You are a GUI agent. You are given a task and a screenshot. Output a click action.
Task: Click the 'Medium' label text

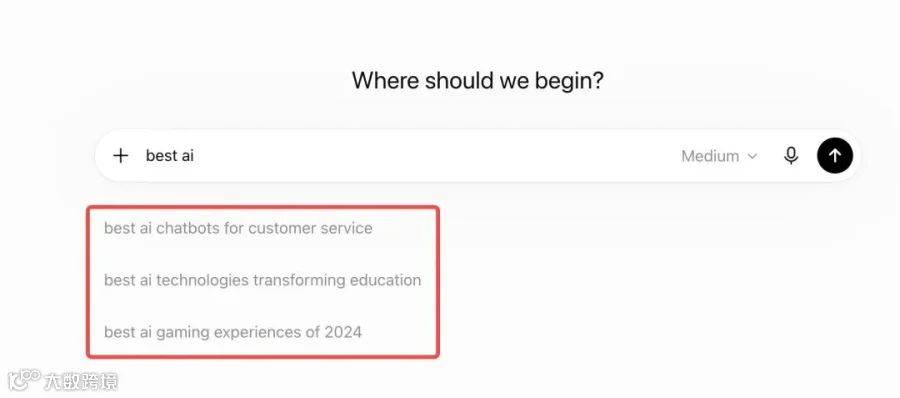(x=710, y=156)
